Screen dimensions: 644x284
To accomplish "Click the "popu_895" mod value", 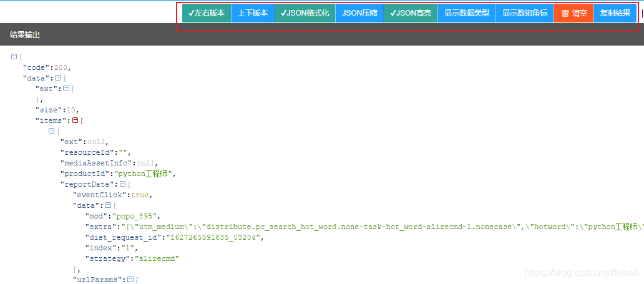I will [134, 216].
